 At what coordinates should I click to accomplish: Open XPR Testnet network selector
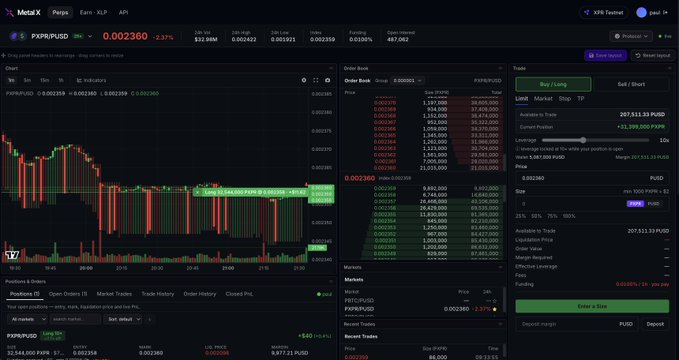click(x=603, y=13)
